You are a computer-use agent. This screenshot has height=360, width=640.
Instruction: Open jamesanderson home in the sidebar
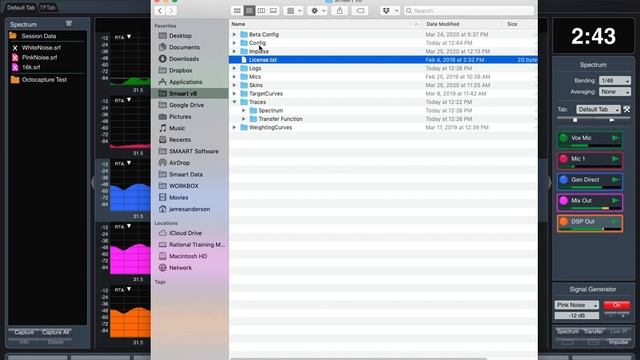[189, 209]
